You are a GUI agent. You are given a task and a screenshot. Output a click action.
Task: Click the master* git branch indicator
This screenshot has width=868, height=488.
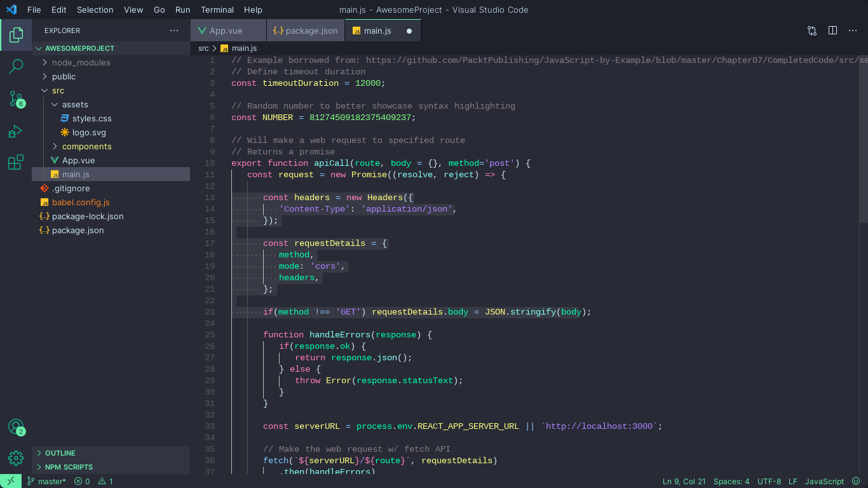[x=46, y=481]
